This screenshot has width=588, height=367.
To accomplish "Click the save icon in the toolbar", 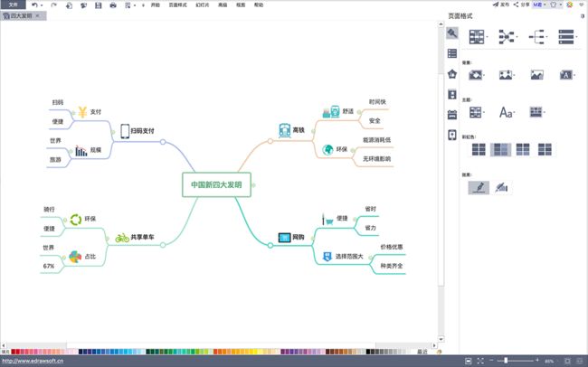I will click(x=98, y=5).
